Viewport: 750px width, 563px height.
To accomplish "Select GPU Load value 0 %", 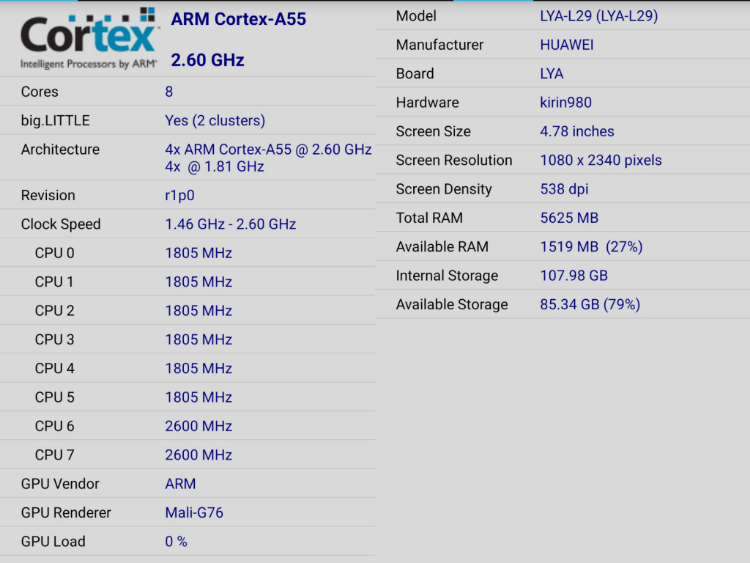I will tap(176, 541).
